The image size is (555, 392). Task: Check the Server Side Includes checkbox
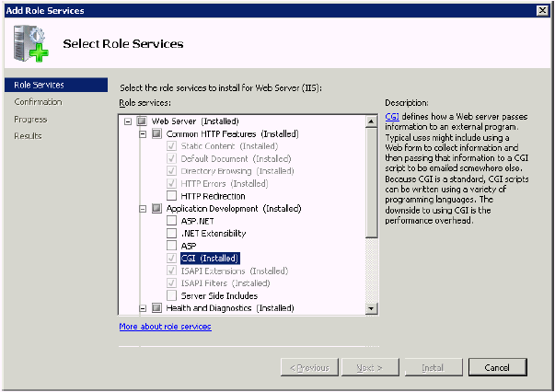click(171, 295)
